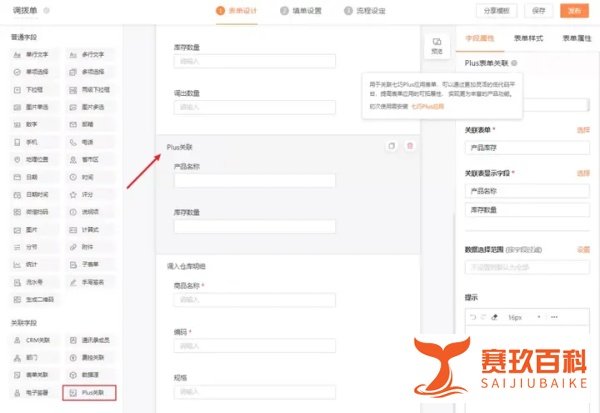
Task: Add the 部门 department field
Action: (x=34, y=358)
